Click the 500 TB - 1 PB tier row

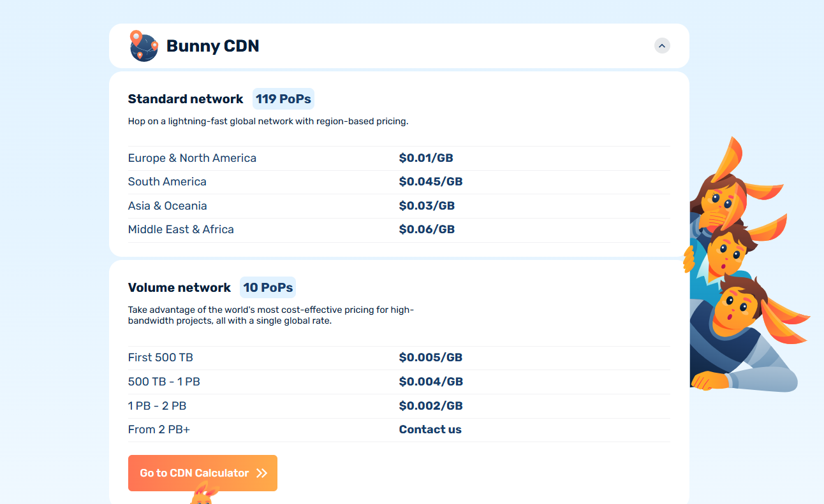tap(164, 382)
